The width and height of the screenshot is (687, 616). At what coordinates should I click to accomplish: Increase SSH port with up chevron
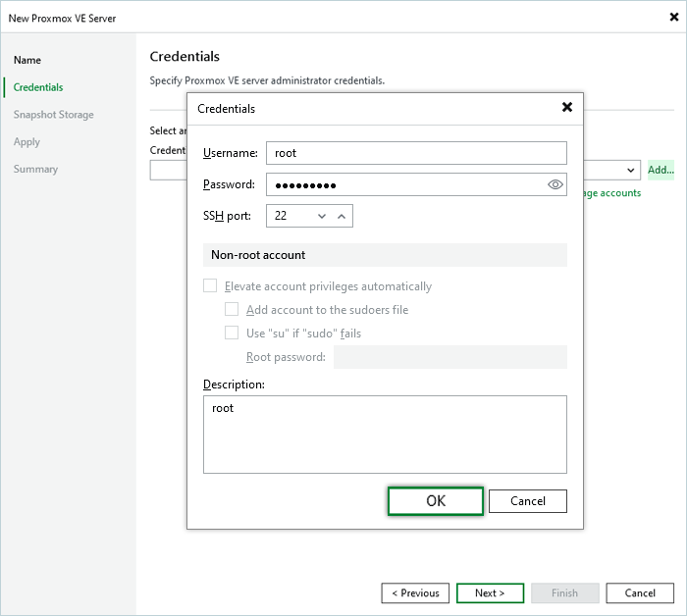coord(342,216)
